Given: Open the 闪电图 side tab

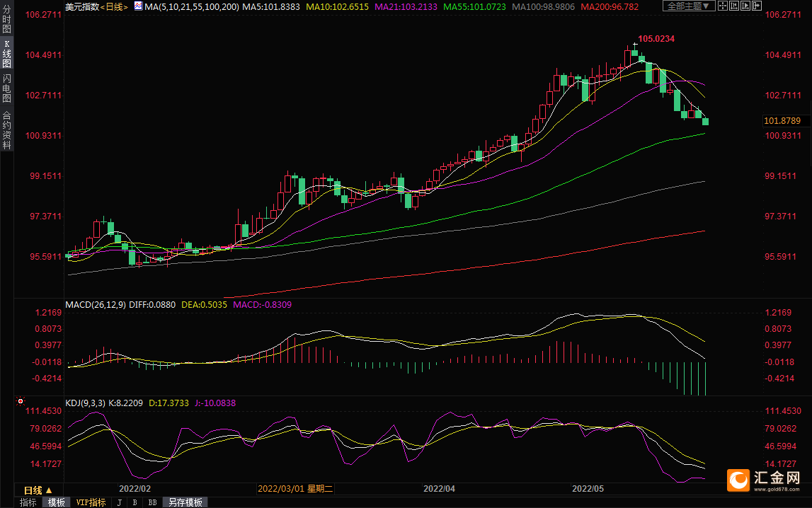Looking at the screenshot, I should (x=6, y=87).
